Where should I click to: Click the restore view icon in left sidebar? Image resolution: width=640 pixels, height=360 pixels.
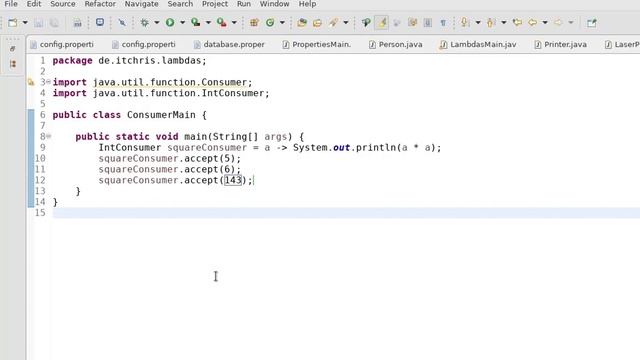13,49
